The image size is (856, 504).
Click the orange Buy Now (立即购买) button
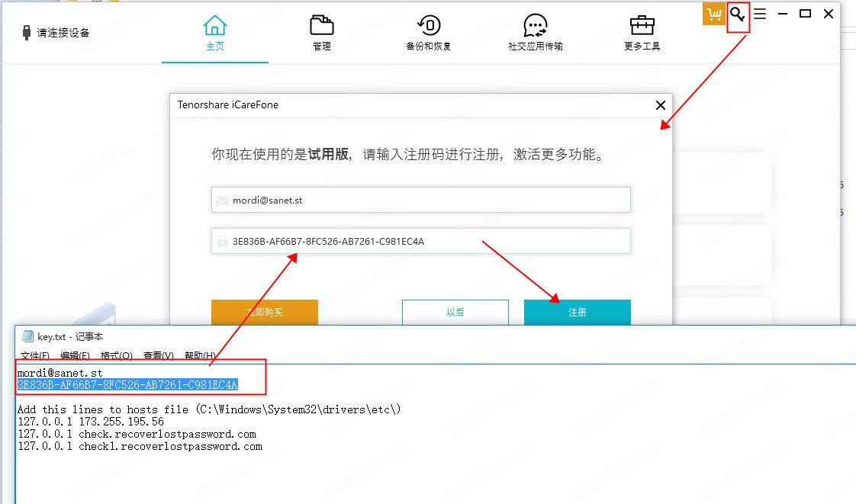(x=265, y=312)
